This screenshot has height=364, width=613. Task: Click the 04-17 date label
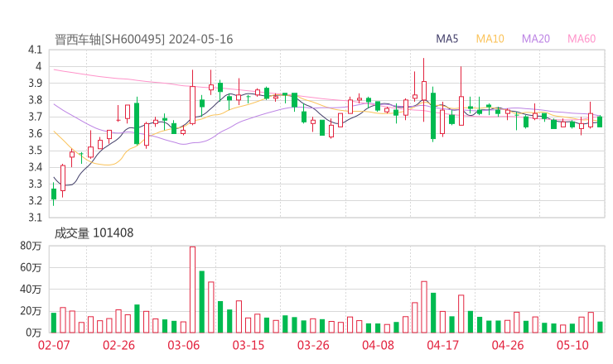click(442, 345)
